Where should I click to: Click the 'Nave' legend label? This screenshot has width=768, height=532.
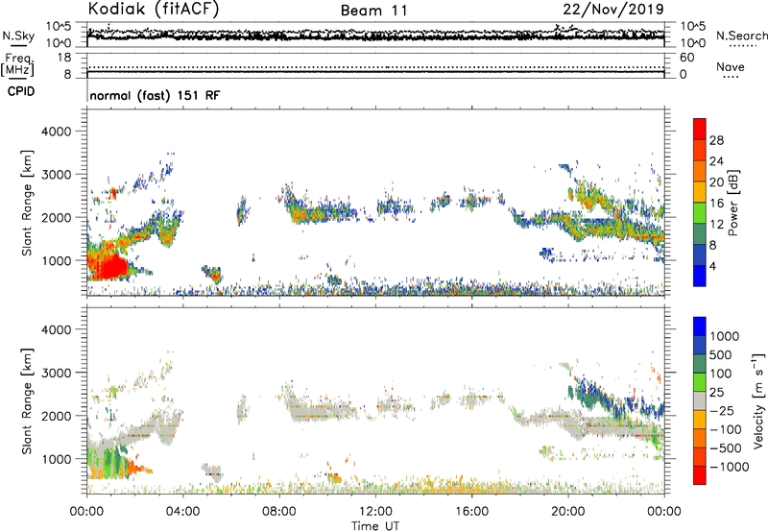[731, 66]
